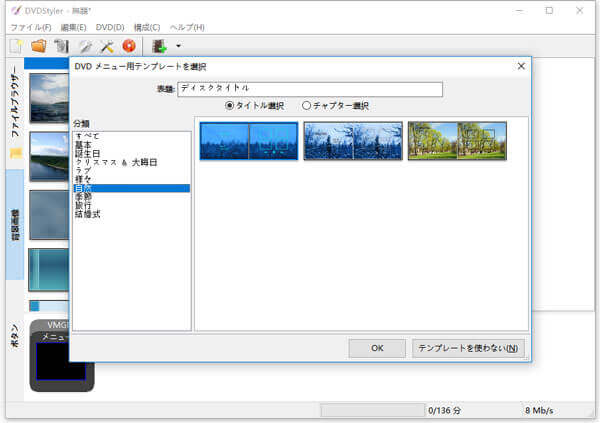Viewport: 600px width, 423px height.
Task: Switch to the selected background-images side tab
Action: (x=15, y=225)
